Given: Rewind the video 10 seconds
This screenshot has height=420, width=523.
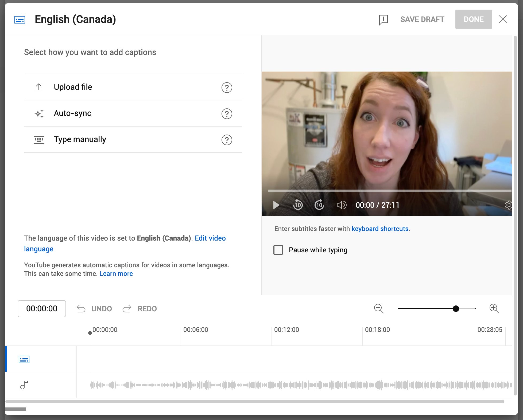Looking at the screenshot, I should (x=298, y=205).
